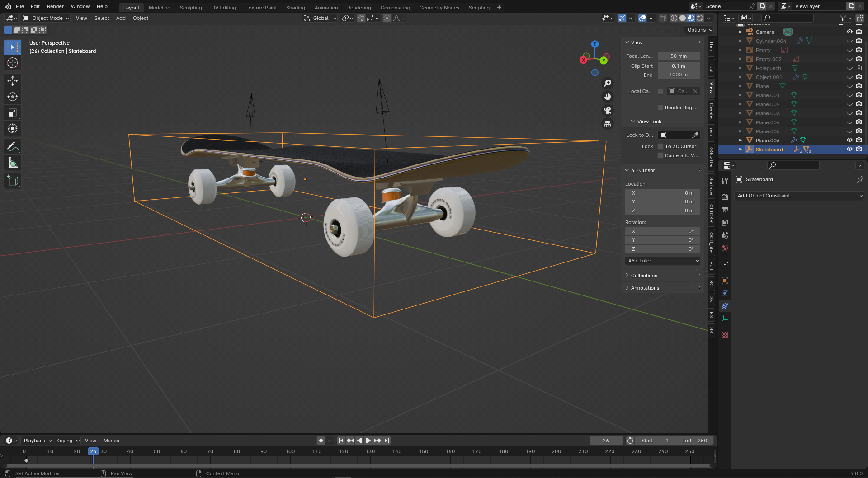Image resolution: width=868 pixels, height=478 pixels.
Task: Select the Scale tool
Action: tap(13, 112)
